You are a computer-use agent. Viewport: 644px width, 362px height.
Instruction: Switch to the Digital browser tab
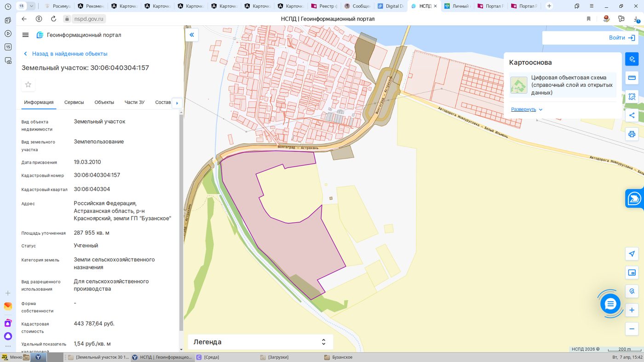click(x=391, y=6)
